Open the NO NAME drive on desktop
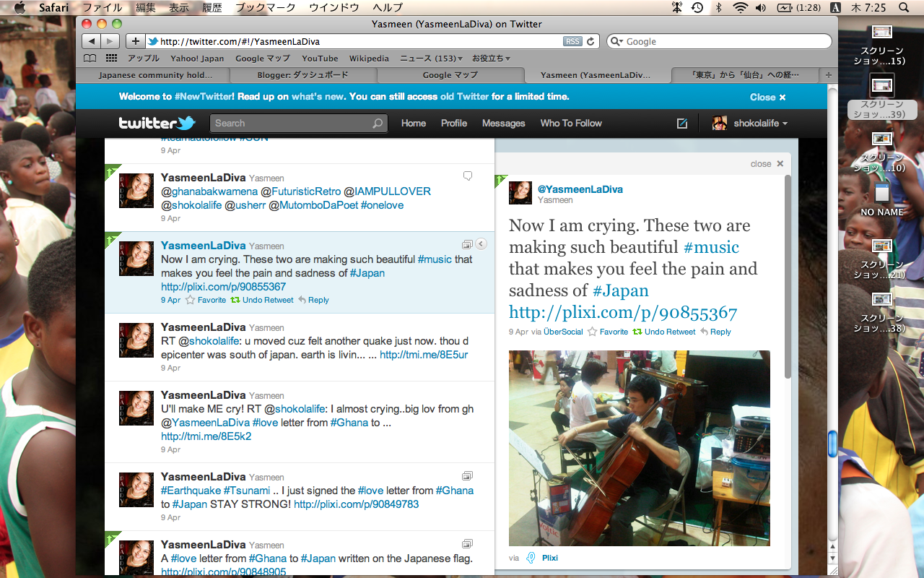Viewport: 924px width, 578px height. pyautogui.click(x=881, y=199)
